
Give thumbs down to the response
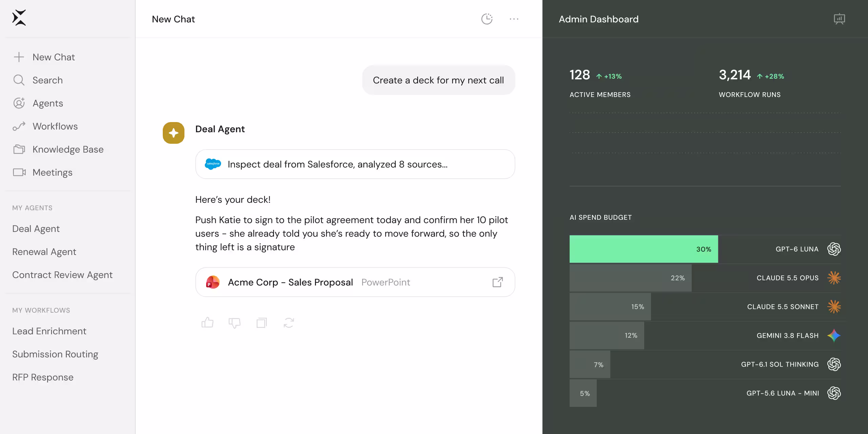pos(235,322)
